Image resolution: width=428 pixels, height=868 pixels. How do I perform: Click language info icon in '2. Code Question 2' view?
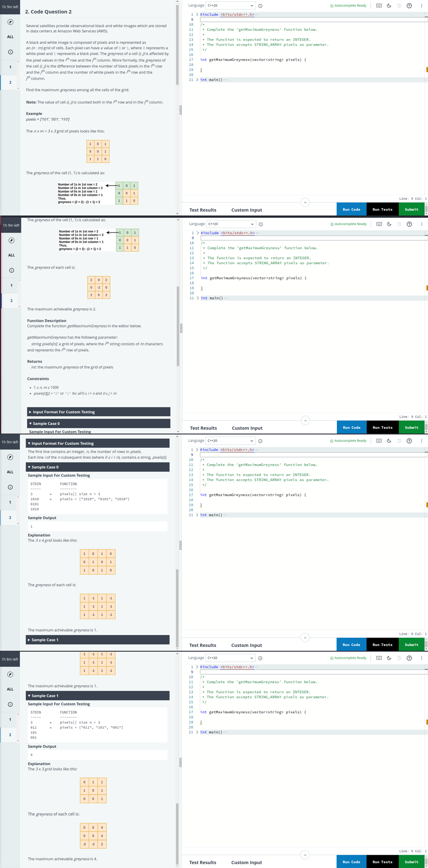[x=260, y=6]
